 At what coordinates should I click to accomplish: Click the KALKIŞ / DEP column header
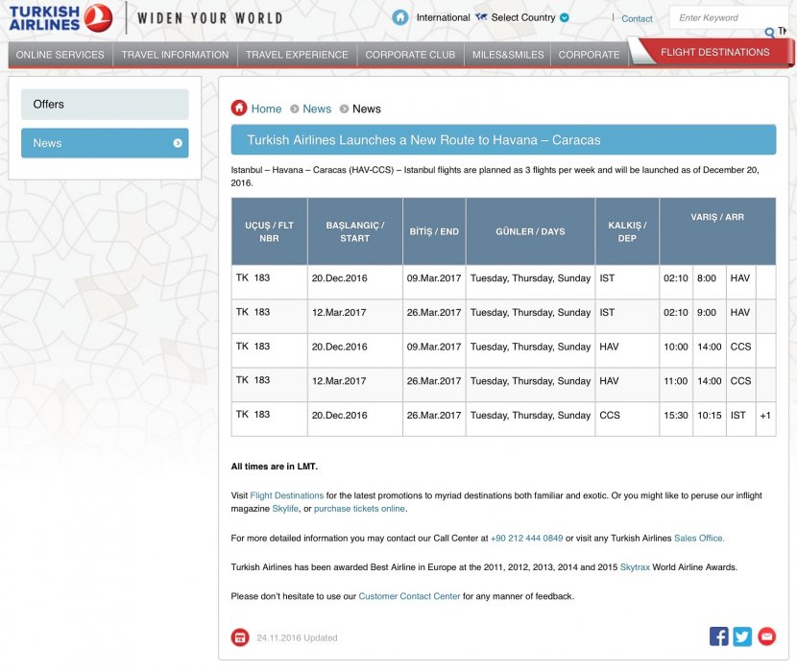click(x=627, y=231)
